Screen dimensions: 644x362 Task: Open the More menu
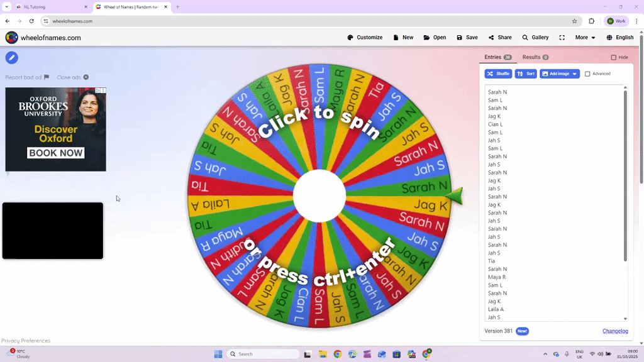click(584, 37)
